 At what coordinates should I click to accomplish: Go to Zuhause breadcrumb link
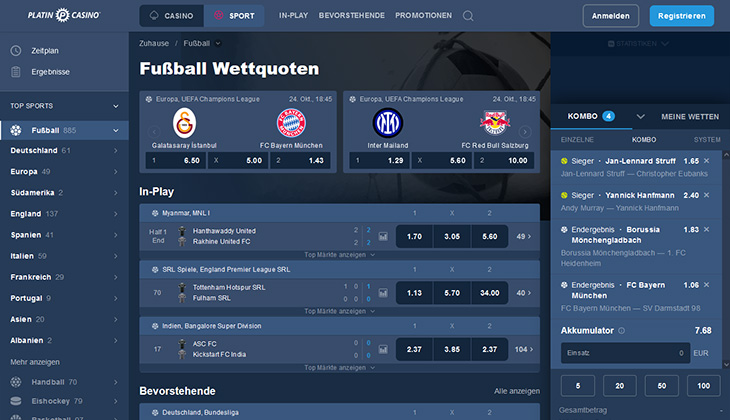[x=154, y=43]
